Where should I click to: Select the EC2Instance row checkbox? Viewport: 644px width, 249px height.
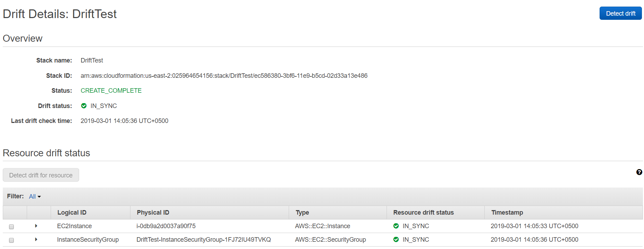[11, 227]
